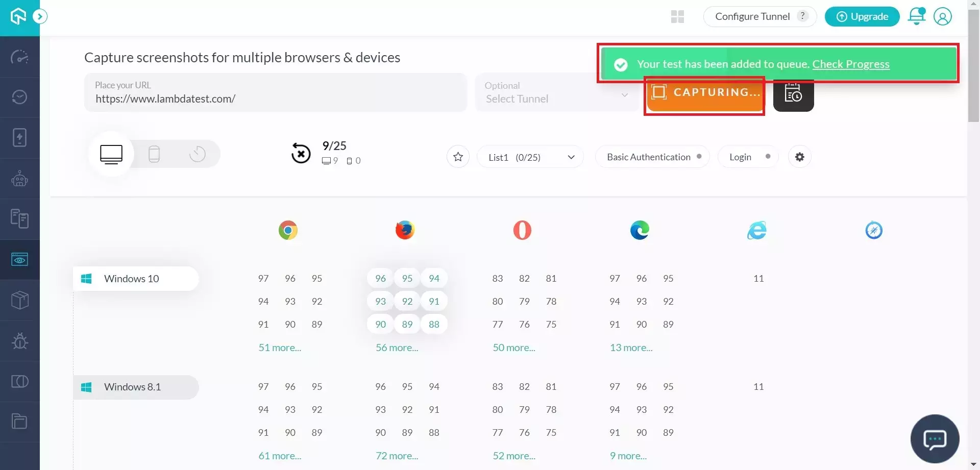Deselect Firefox 96 on Windows 10
Screen dimensions: 980x470
[x=380, y=279]
